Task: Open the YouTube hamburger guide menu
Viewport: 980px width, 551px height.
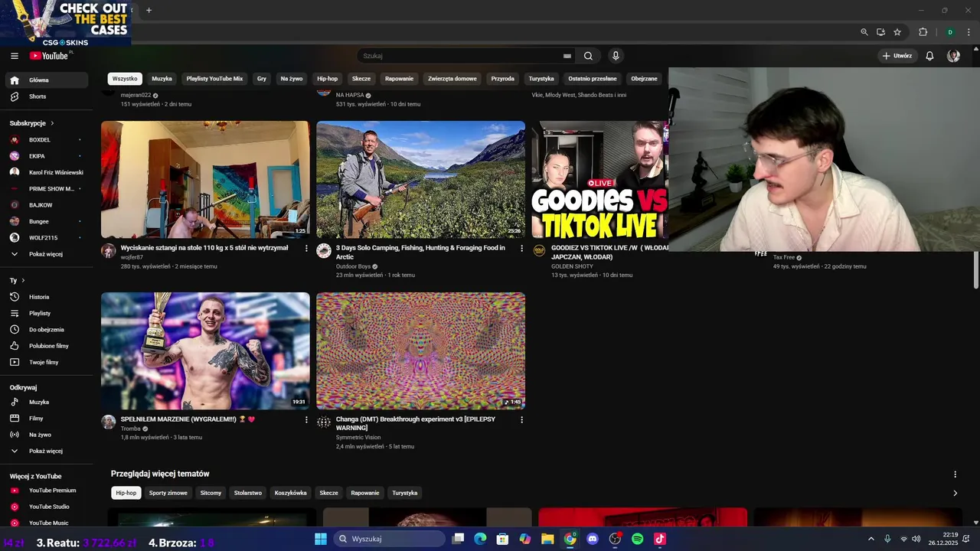Action: (x=14, y=56)
